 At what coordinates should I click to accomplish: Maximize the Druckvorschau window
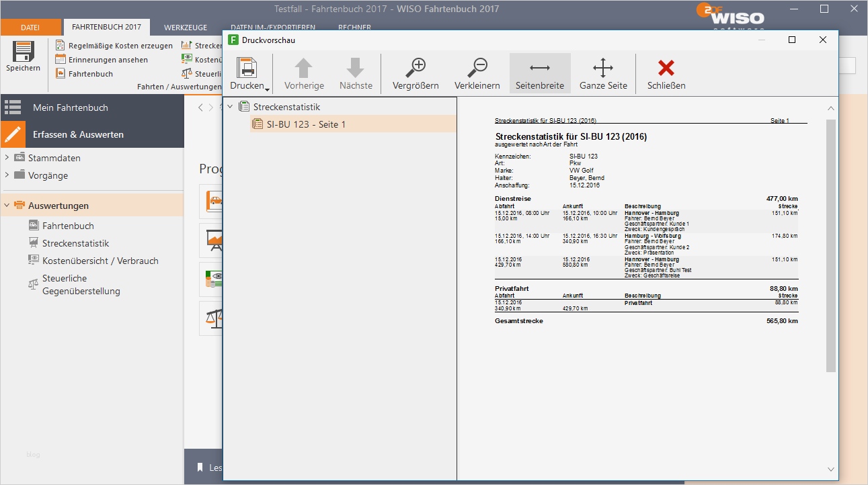(792, 40)
